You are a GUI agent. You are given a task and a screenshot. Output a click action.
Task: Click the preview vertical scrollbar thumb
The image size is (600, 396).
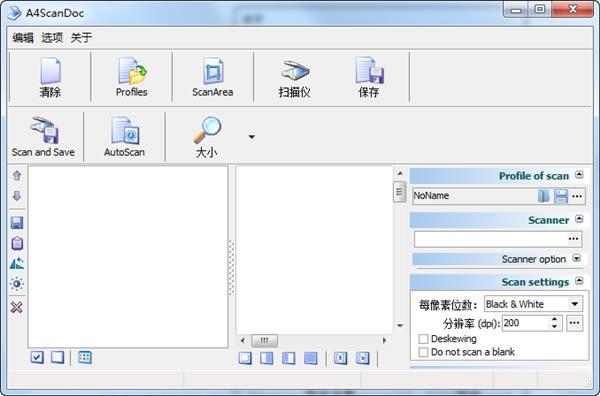click(x=399, y=192)
